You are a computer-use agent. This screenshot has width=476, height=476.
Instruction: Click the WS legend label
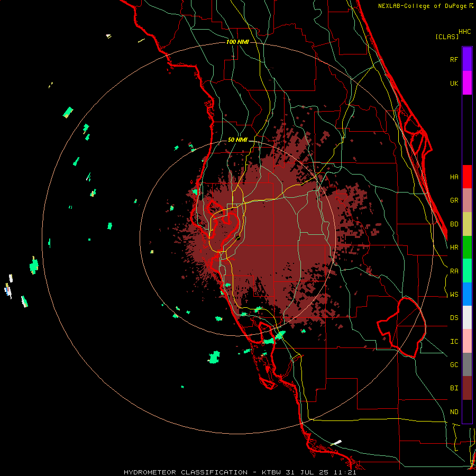pos(454,295)
